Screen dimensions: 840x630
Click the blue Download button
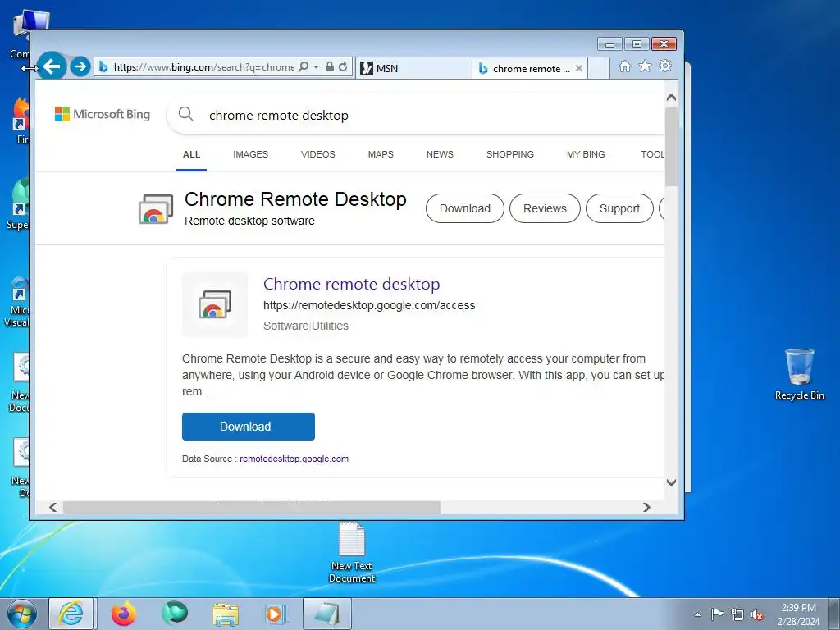pos(249,427)
